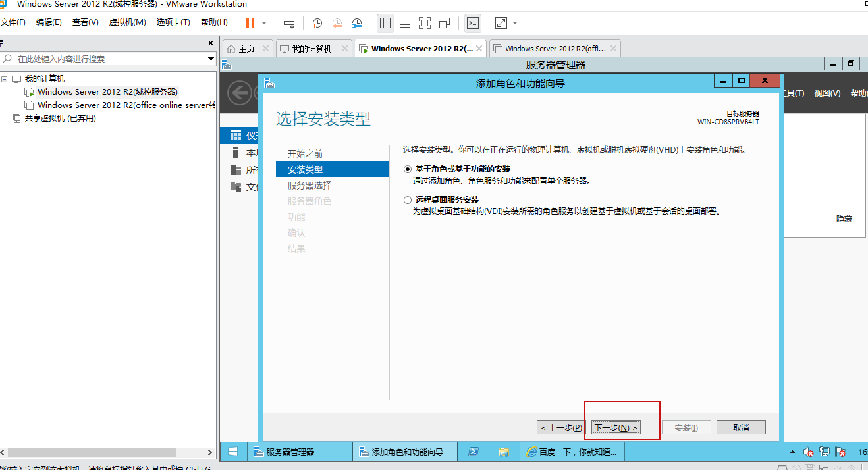Click the local server icon in Server Manager sidebar
Viewport: 868px width, 470px height.
[236, 153]
